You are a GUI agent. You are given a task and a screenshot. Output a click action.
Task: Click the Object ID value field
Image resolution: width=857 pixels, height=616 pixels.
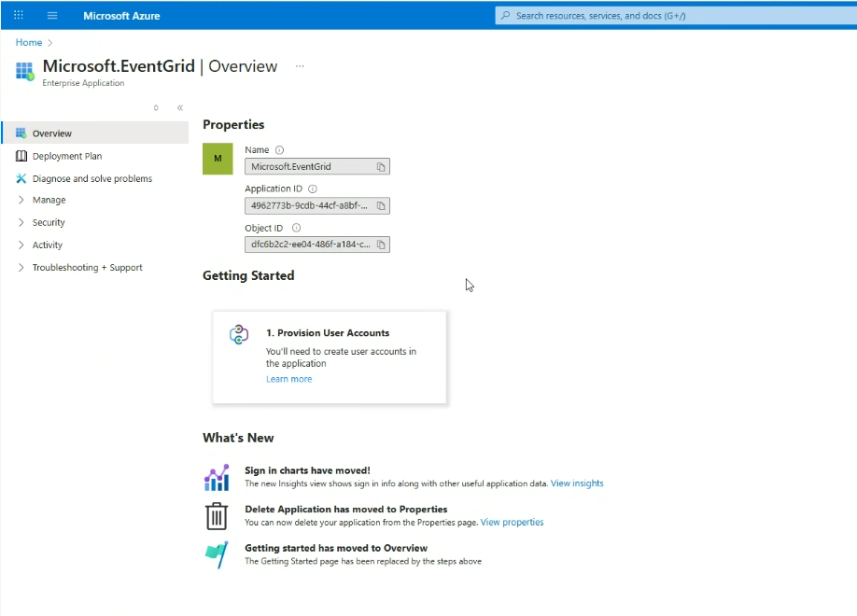click(x=317, y=245)
